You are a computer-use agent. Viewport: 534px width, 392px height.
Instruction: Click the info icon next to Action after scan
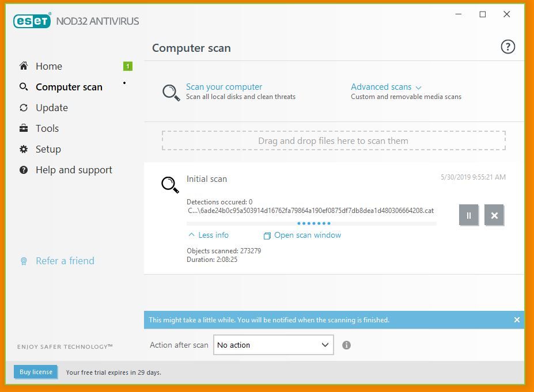[346, 345]
